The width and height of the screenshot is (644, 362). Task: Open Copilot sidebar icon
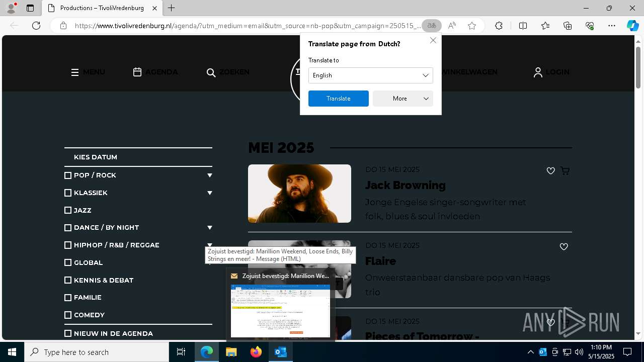coord(632,26)
